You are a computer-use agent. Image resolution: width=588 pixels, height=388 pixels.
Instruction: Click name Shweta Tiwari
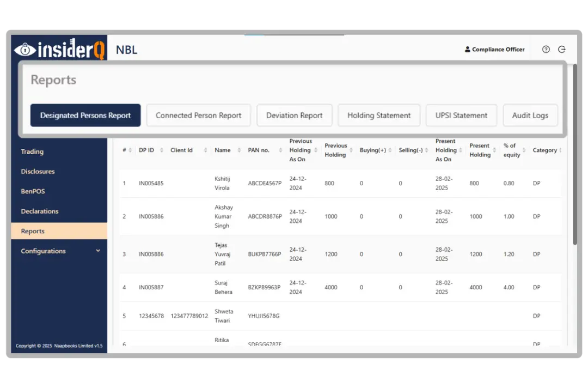[224, 316]
